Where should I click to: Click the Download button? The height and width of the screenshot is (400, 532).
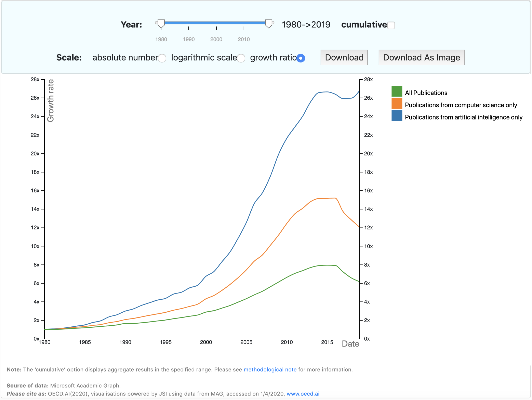tap(344, 57)
